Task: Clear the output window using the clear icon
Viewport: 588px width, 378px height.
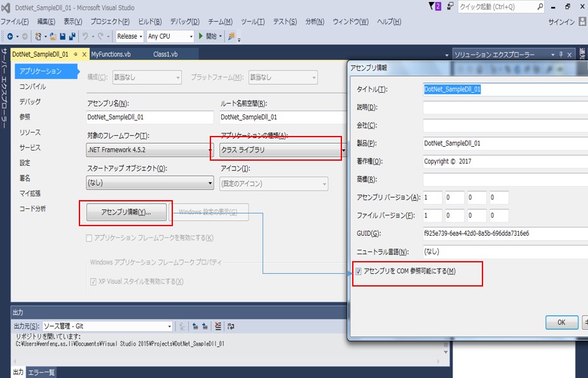Action: point(219,325)
